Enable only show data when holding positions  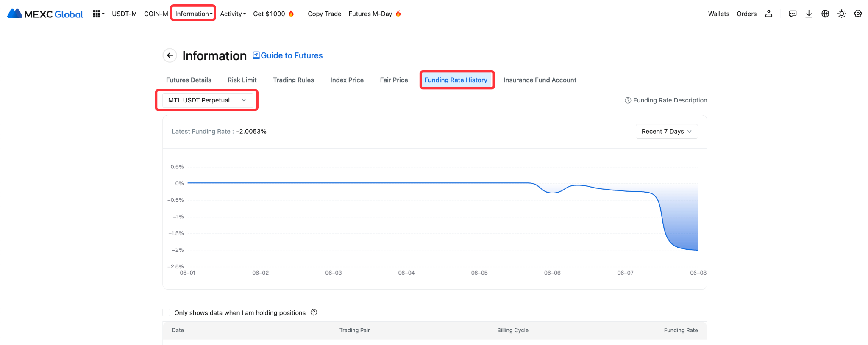click(x=166, y=313)
